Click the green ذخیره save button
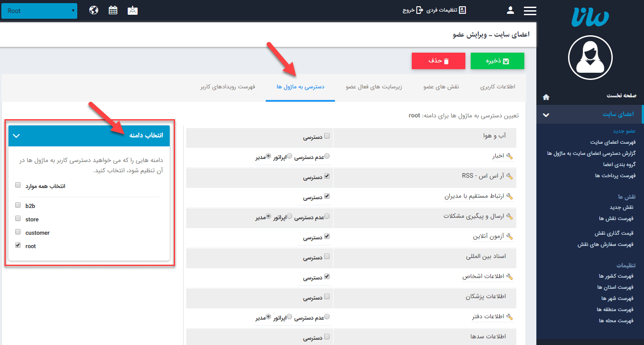This screenshot has width=644, height=345. (497, 61)
